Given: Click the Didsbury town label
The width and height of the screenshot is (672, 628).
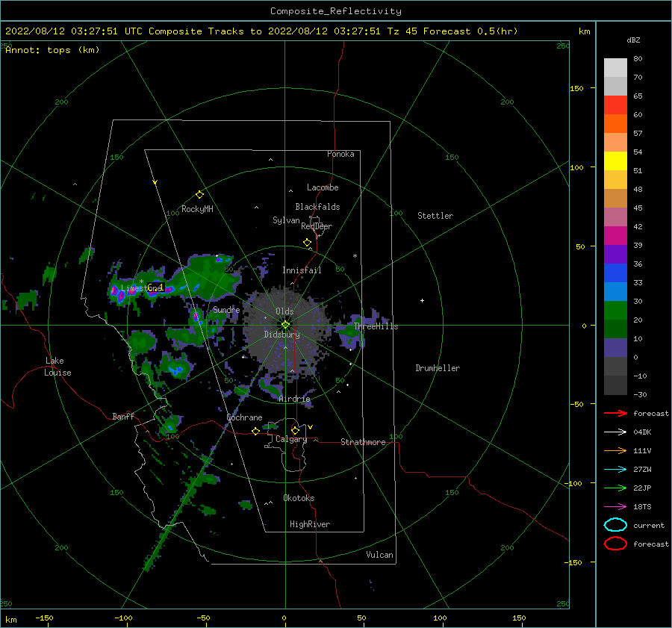Looking at the screenshot, I should (x=281, y=335).
